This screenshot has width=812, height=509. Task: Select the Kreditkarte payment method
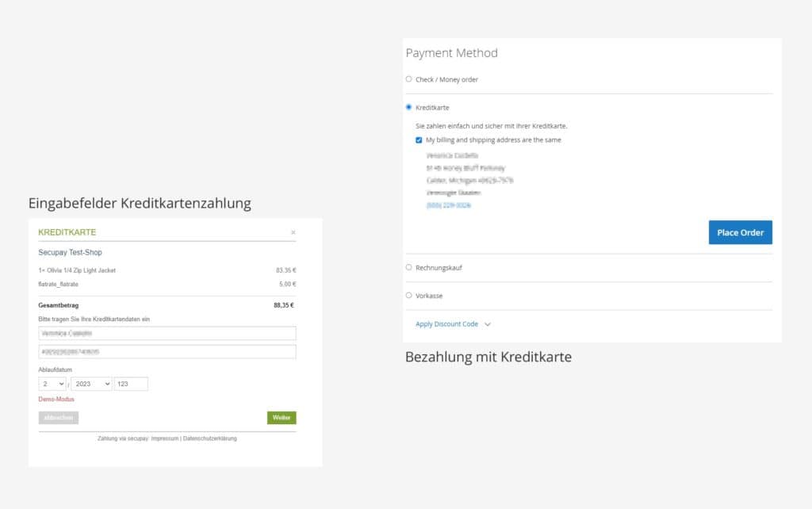coord(408,106)
